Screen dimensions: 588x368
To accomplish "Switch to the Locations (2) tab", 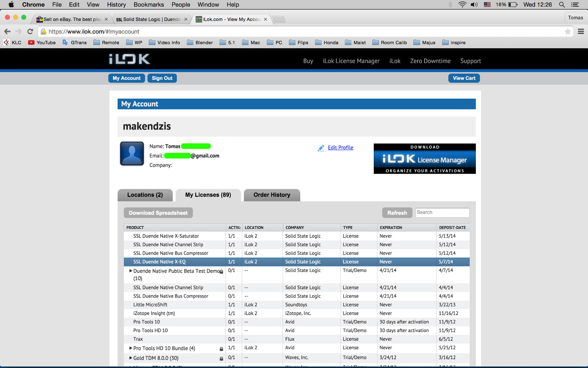I will pos(145,195).
